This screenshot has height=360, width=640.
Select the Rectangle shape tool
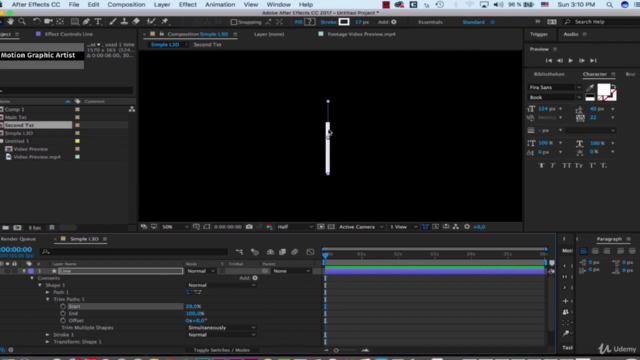pos(75,22)
